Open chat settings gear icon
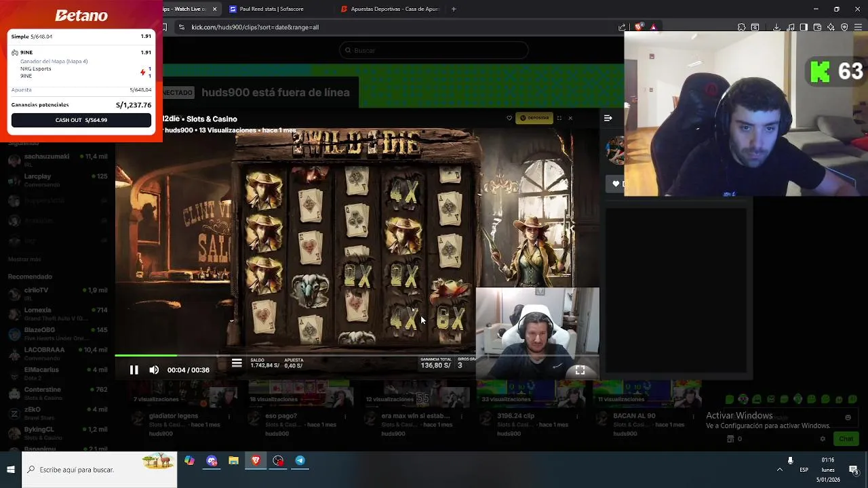Image resolution: width=868 pixels, height=488 pixels. [823, 439]
